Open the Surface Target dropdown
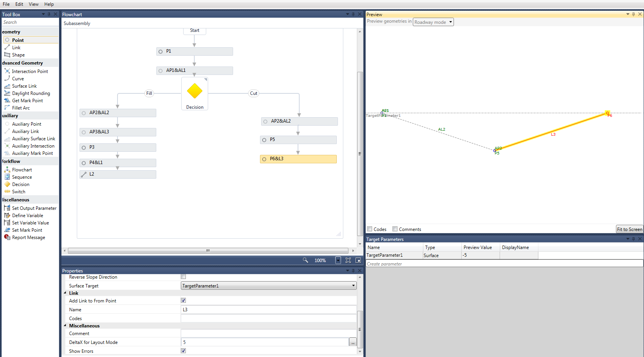This screenshot has width=644, height=357. 353,286
